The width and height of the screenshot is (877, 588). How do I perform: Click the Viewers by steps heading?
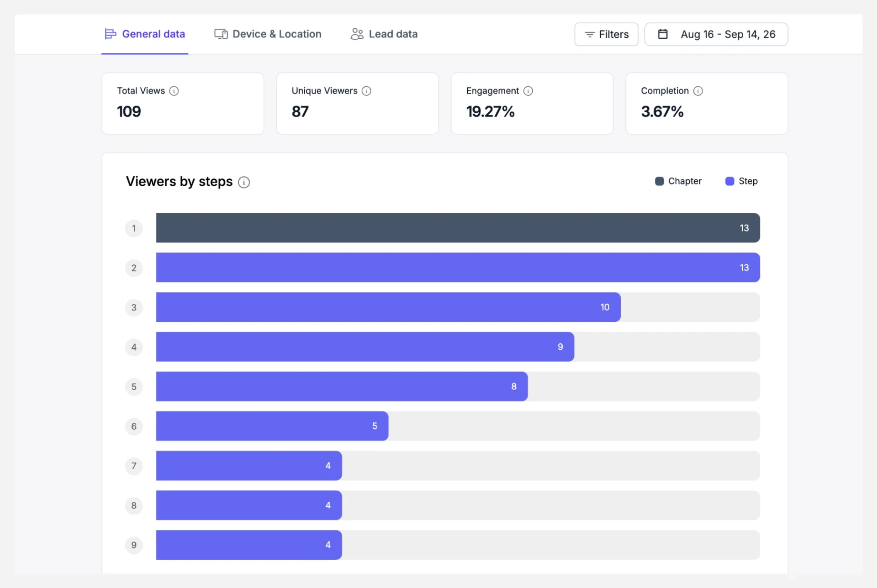(179, 182)
